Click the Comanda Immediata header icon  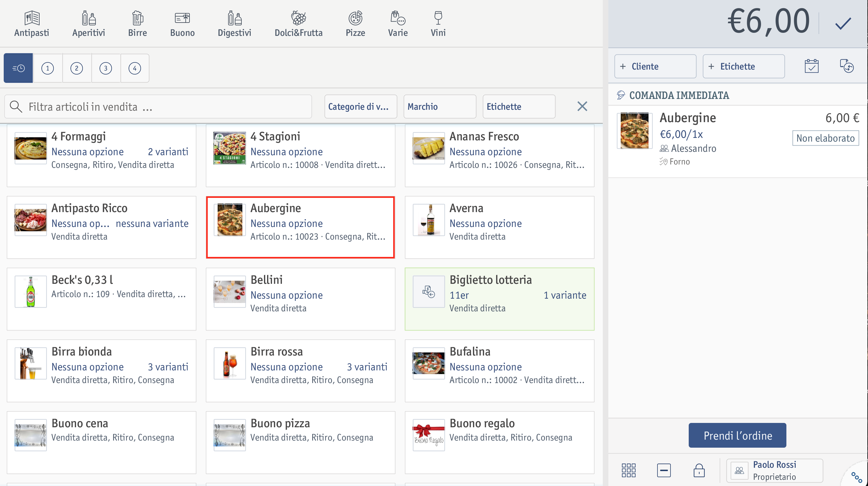coord(620,95)
